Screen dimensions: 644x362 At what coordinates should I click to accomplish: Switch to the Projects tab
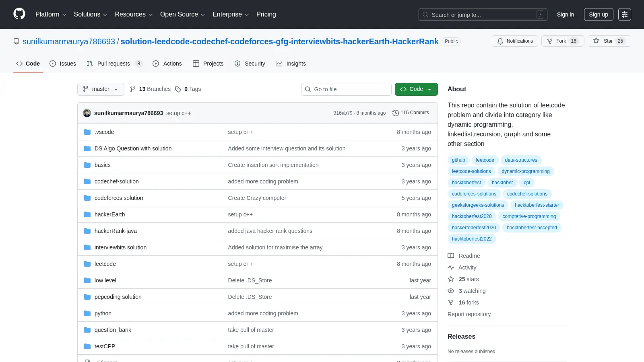pyautogui.click(x=208, y=64)
